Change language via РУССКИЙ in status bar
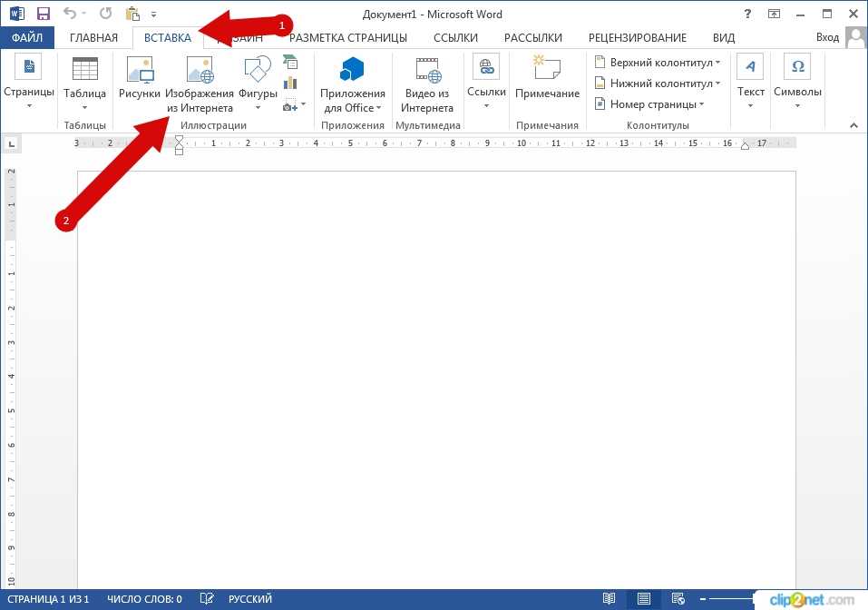868x610 pixels. (x=250, y=599)
